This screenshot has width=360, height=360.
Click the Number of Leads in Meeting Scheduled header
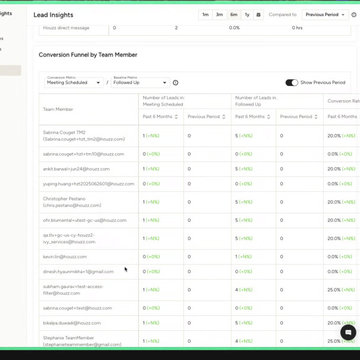pos(163,101)
